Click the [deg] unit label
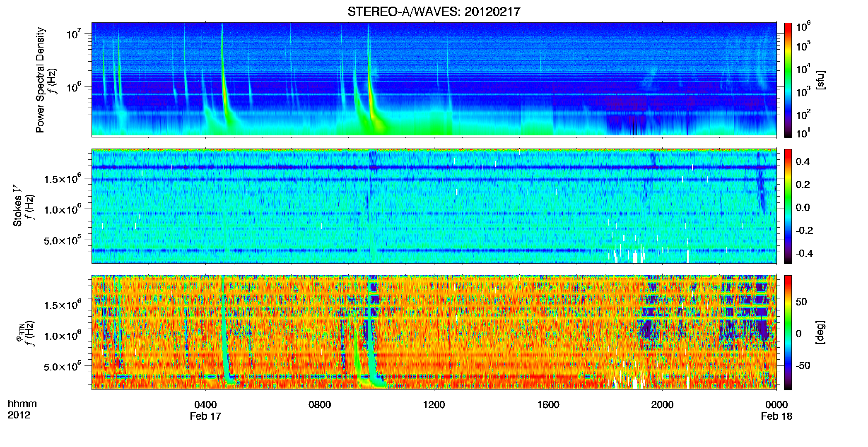 click(x=820, y=332)
